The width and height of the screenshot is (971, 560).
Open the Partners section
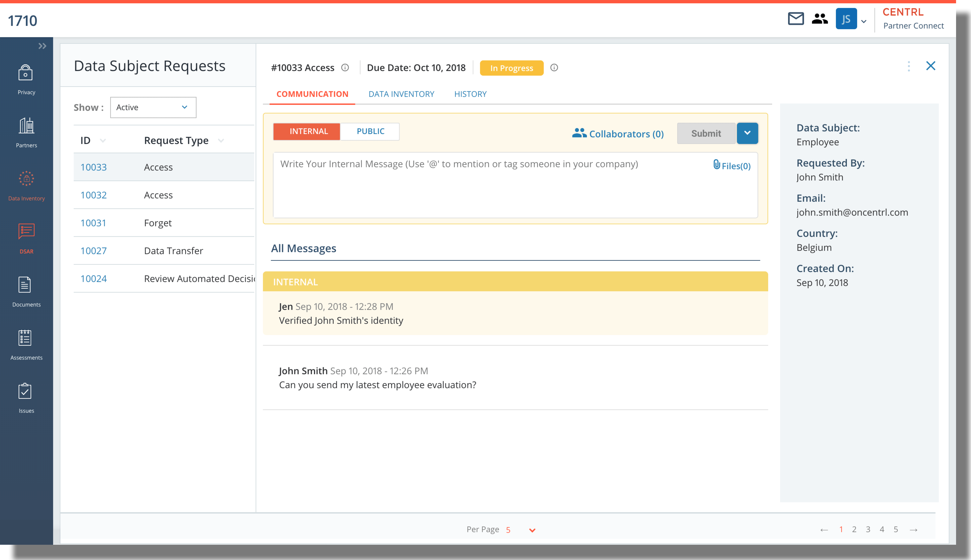[26, 133]
